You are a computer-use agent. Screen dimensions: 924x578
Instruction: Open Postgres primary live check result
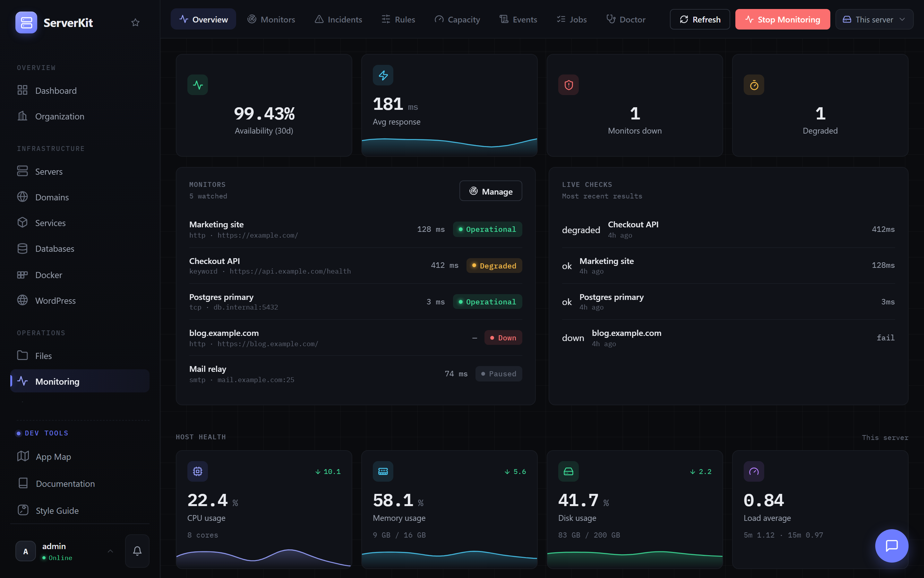pyautogui.click(x=728, y=302)
